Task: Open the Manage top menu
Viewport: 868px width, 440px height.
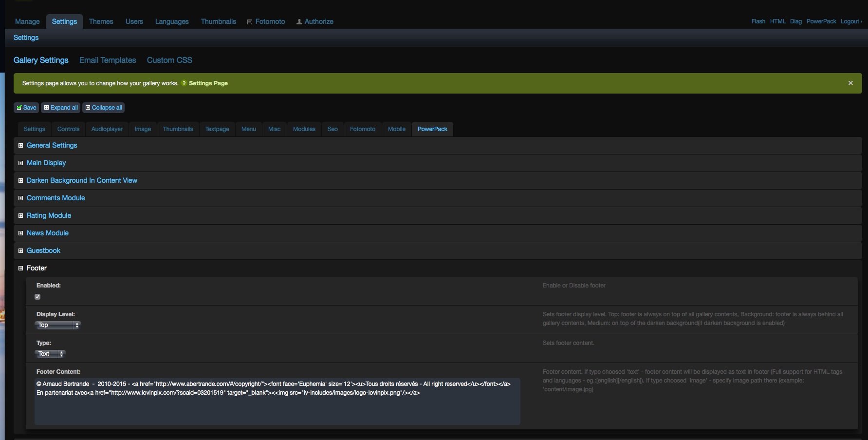Action: click(27, 21)
